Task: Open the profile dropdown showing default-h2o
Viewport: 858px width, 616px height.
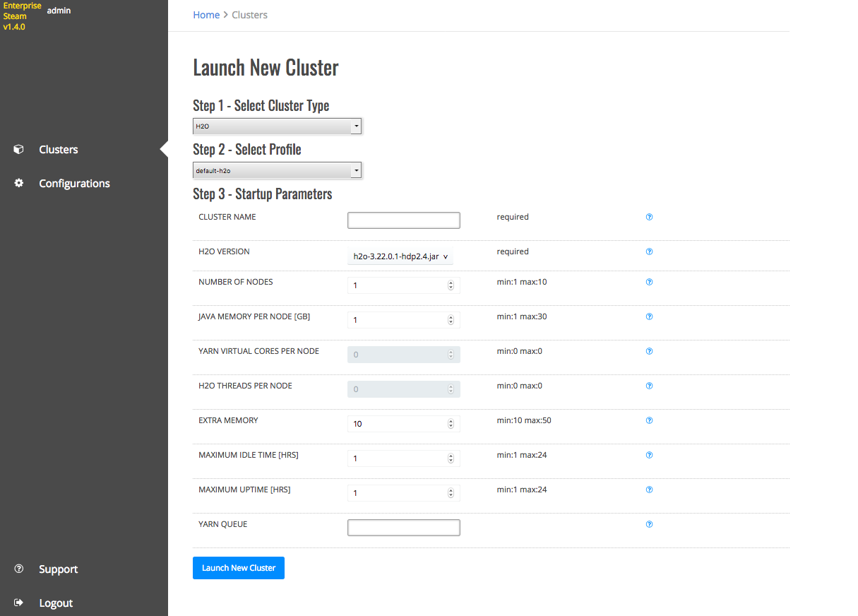Action: (x=277, y=170)
